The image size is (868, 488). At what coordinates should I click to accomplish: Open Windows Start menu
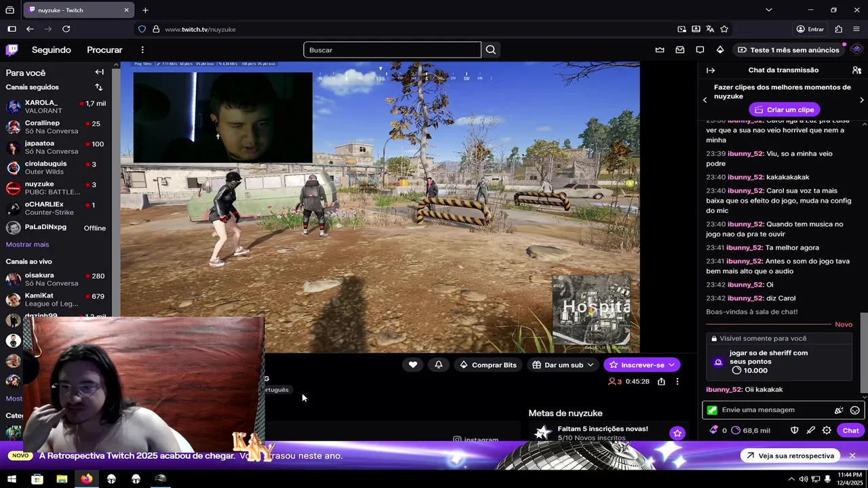point(12,479)
